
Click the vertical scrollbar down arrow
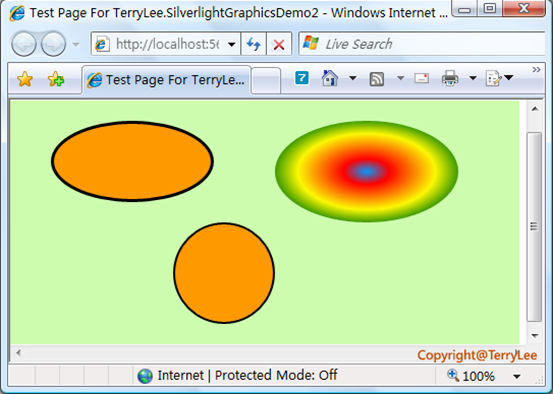(x=535, y=335)
